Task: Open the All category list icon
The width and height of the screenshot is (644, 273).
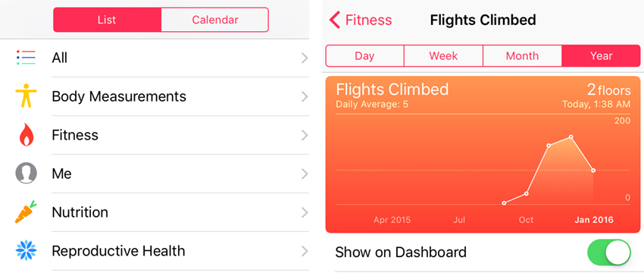Action: point(26,58)
